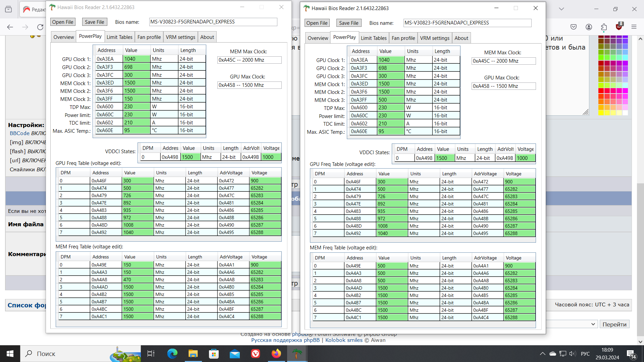Expand the Firefox list-all-tabs chevron
This screenshot has width=644, height=362.
click(561, 9)
